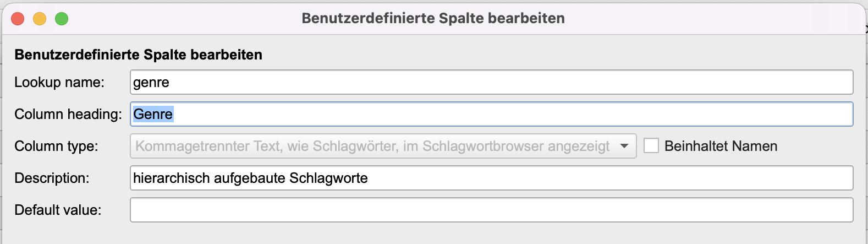Maximize the window using the green button
868x244 pixels.
[x=62, y=19]
